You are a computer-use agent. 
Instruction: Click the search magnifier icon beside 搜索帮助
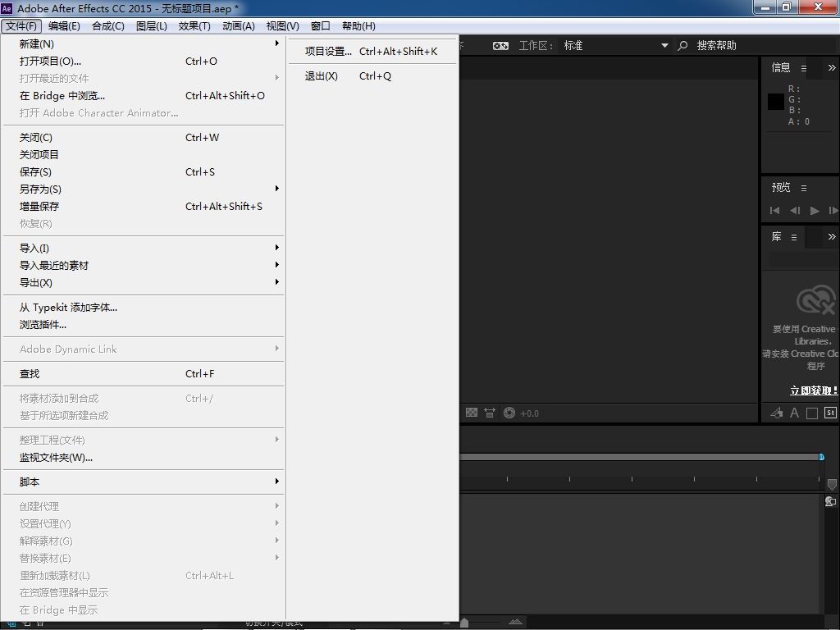682,46
